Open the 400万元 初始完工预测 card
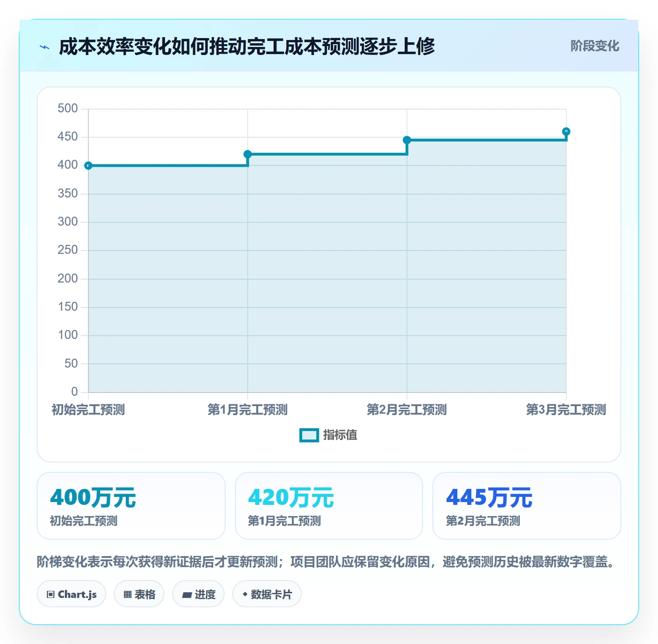Screen dimensions: 658x644 (131, 506)
